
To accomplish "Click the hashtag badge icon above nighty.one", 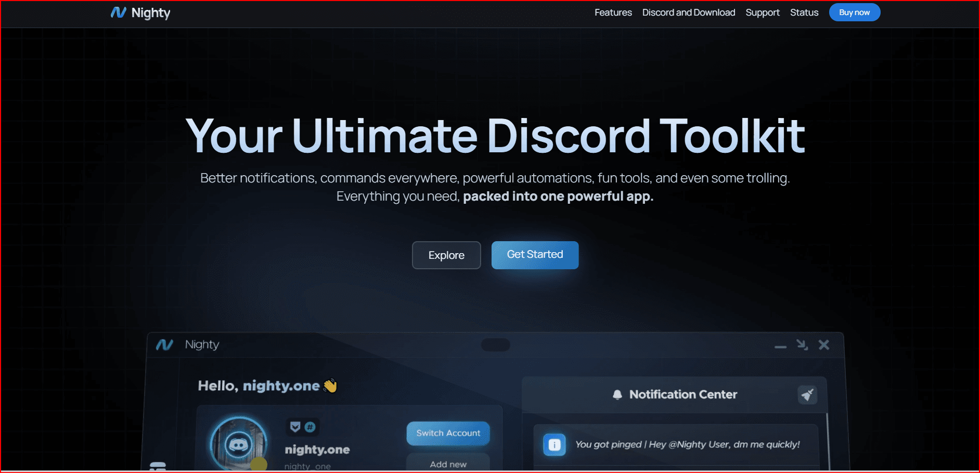I will pos(310,427).
